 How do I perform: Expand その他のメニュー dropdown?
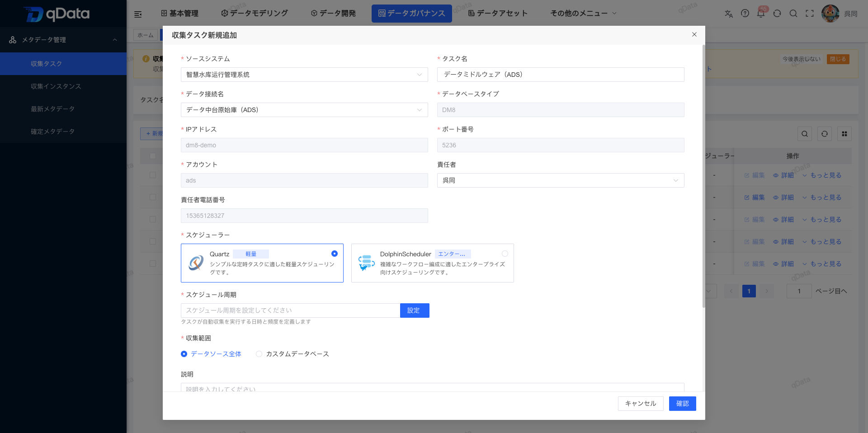click(x=583, y=14)
